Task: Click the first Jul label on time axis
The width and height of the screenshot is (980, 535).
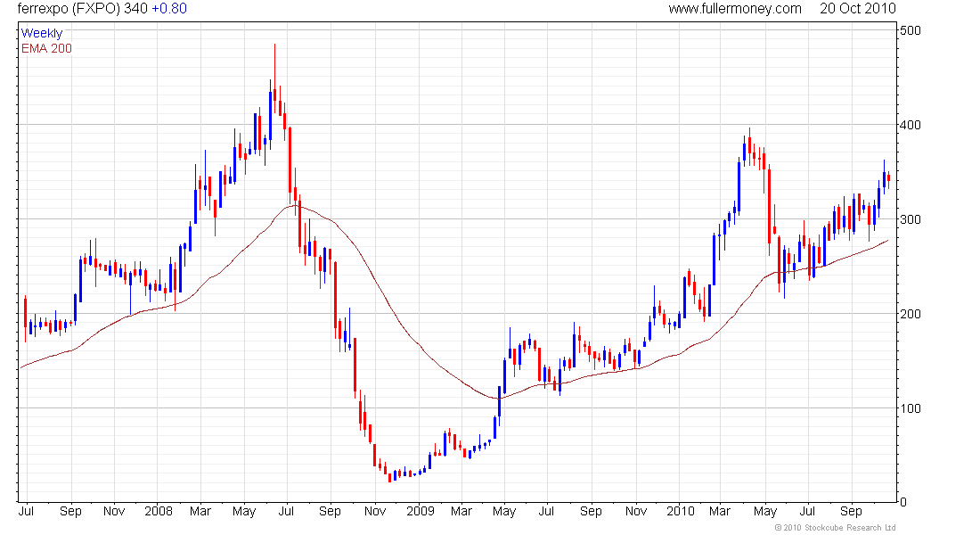Action: [x=26, y=511]
